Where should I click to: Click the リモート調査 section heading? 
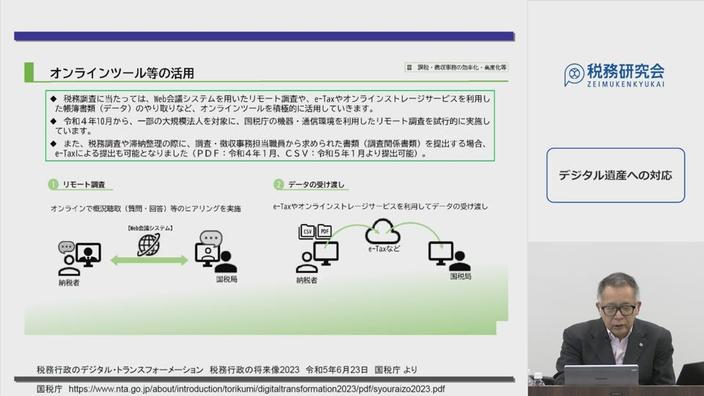(84, 185)
